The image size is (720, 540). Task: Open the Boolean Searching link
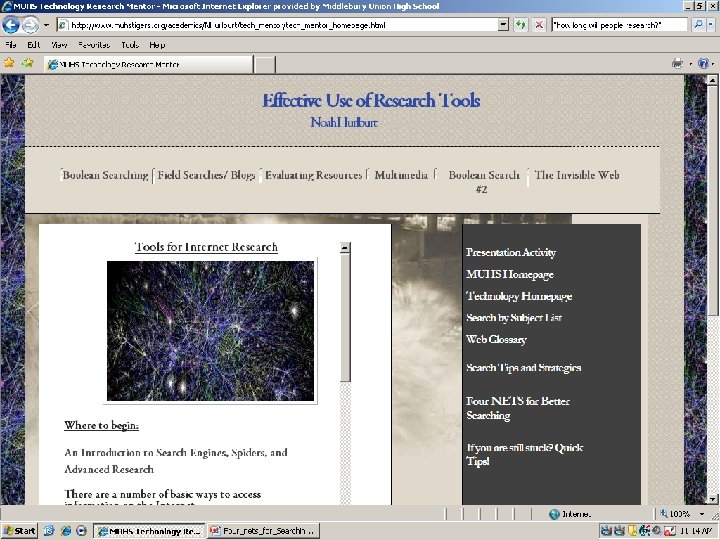[106, 175]
